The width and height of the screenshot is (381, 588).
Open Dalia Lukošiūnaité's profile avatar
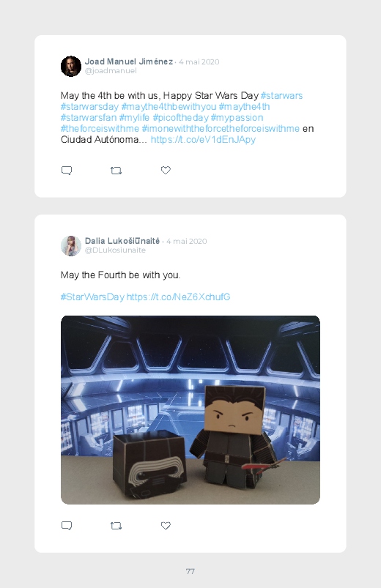click(x=71, y=246)
